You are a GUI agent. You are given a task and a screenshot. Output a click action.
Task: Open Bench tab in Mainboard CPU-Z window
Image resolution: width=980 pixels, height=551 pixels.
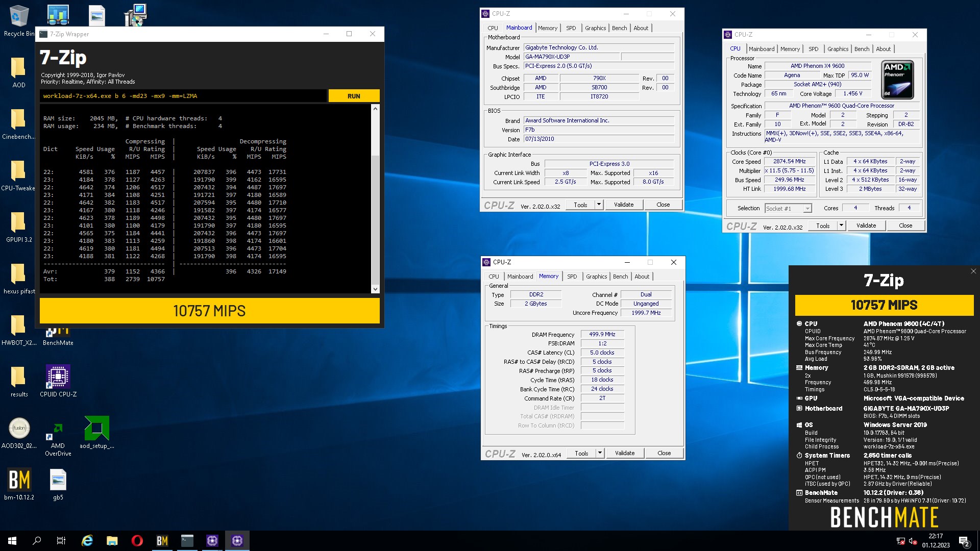click(x=619, y=28)
